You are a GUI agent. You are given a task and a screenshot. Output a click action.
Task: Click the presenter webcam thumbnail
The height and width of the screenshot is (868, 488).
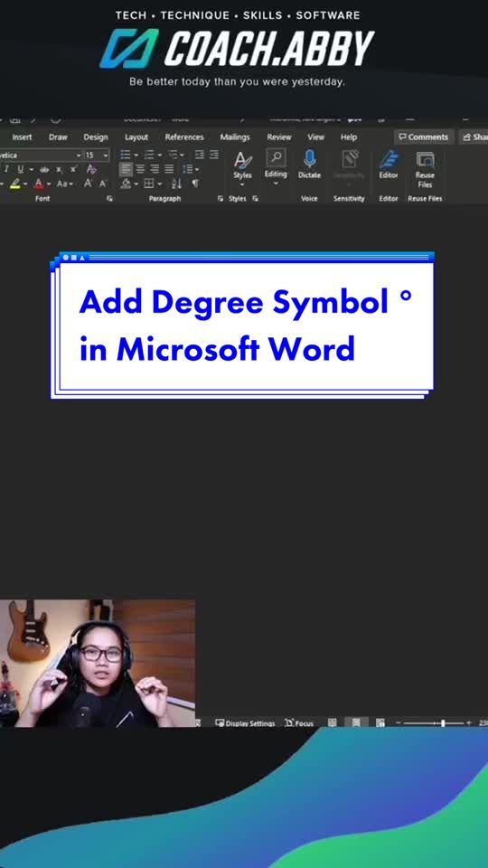[x=98, y=663]
